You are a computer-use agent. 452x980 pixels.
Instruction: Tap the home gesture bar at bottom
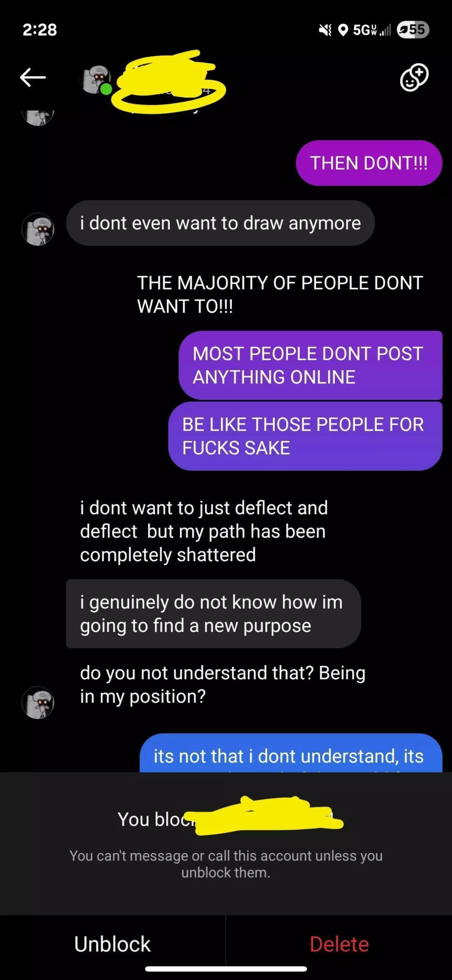[x=226, y=968]
